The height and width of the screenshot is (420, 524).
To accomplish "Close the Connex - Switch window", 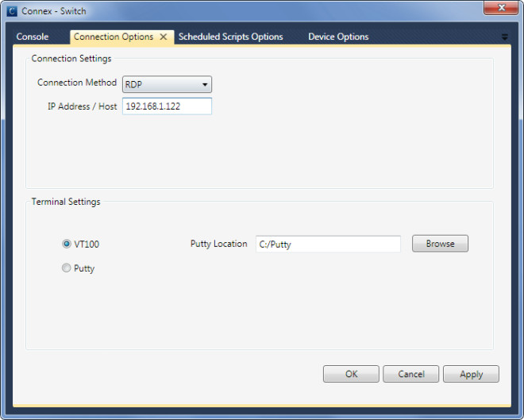I will pos(501,8).
